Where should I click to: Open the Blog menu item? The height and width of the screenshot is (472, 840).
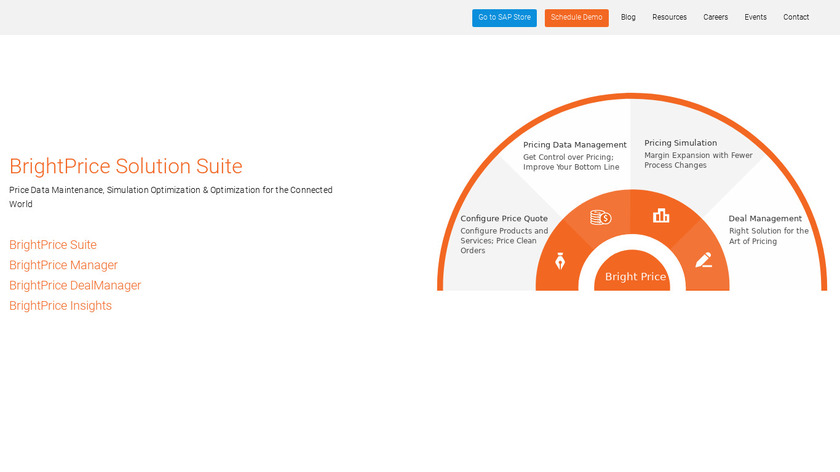628,17
